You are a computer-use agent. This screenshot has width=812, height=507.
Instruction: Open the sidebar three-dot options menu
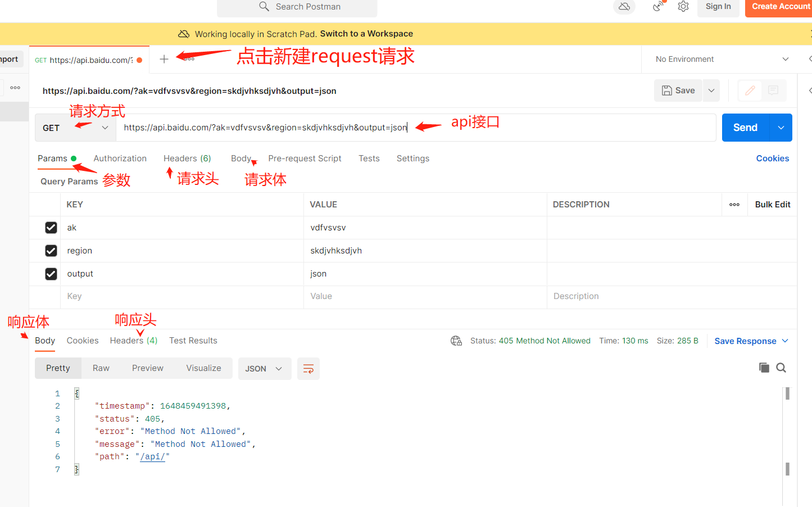pos(15,88)
